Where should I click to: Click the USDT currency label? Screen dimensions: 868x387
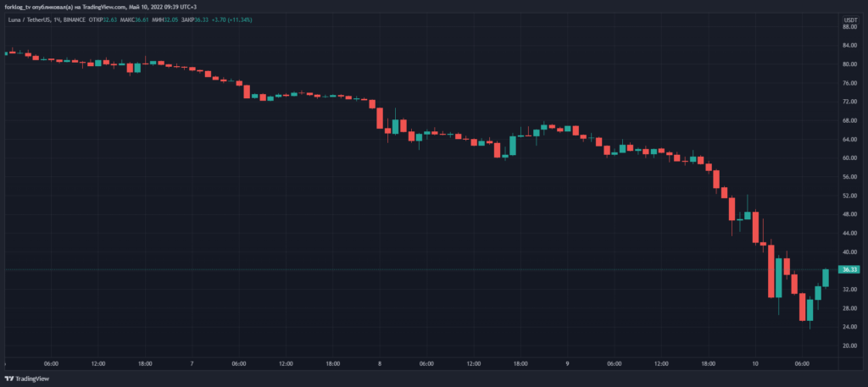[850, 18]
